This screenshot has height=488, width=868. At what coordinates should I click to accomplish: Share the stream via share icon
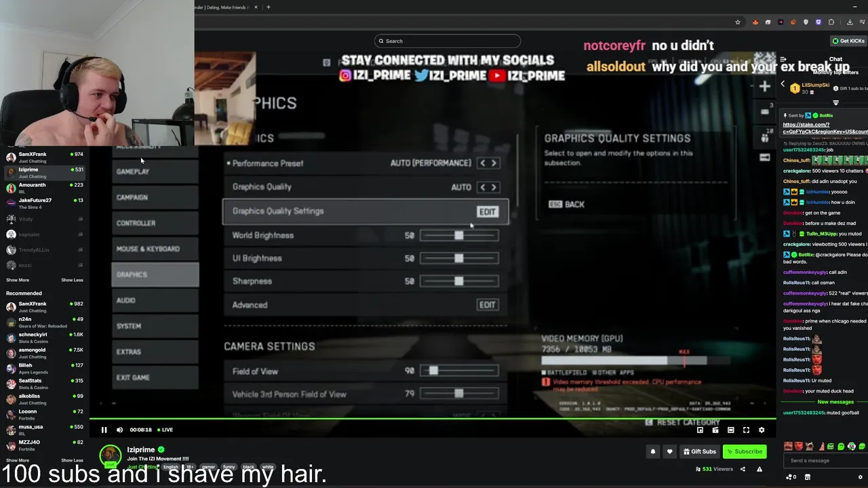(743, 469)
